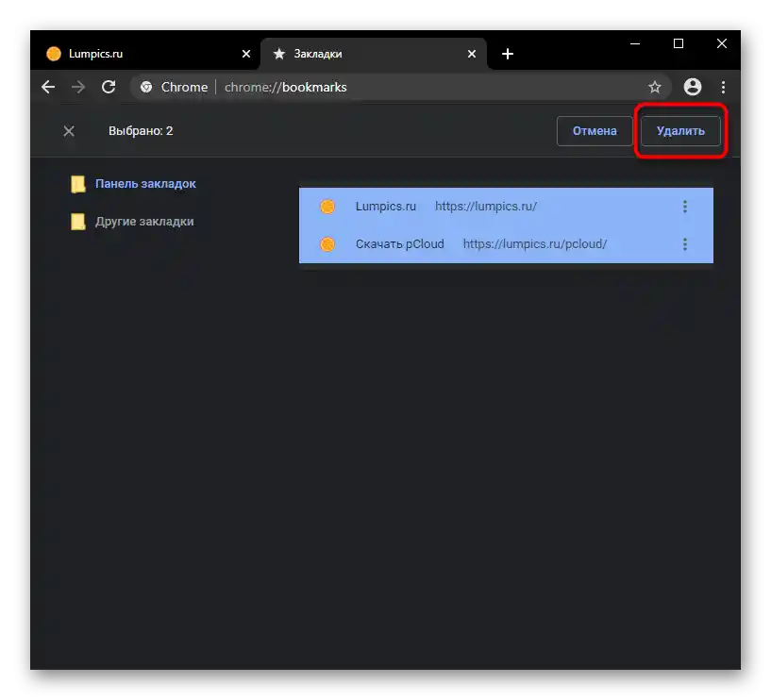Viewport: 771px width, 700px height.
Task: Maximize the Chrome window
Action: [x=679, y=43]
